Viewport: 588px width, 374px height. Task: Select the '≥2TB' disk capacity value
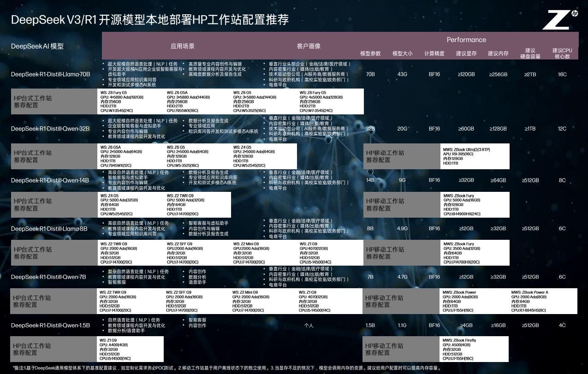(530, 74)
